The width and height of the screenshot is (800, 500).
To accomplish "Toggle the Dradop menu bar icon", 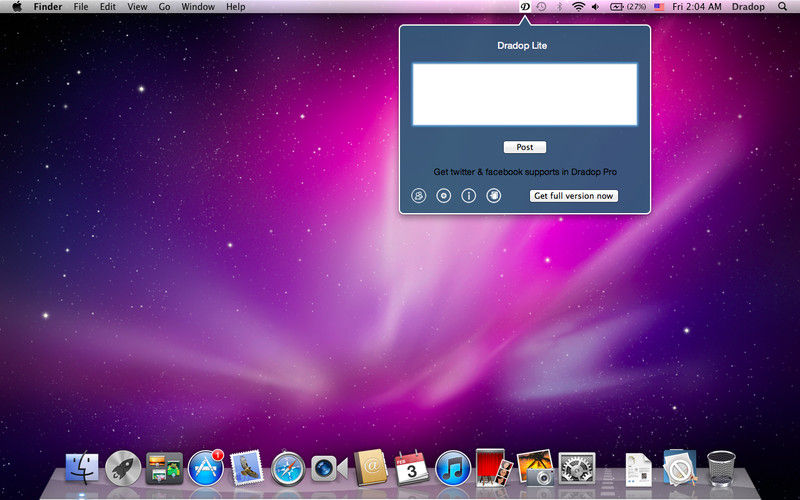I will 524,7.
